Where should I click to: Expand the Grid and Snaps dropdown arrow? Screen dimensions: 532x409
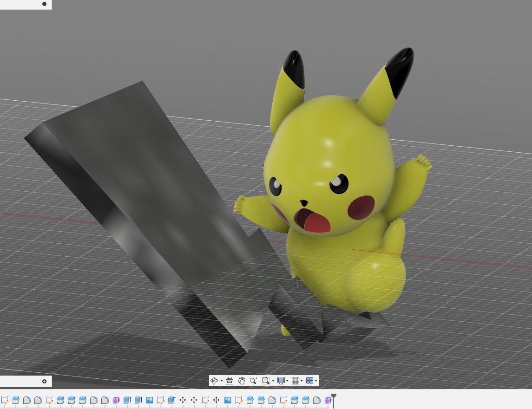coord(302,381)
